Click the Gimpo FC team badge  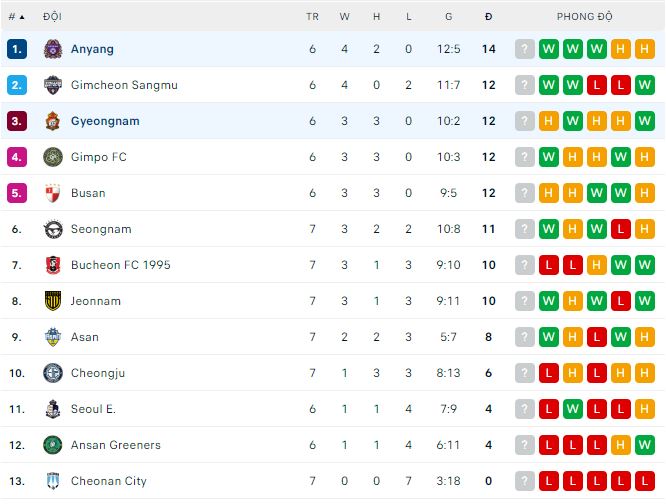click(53, 157)
